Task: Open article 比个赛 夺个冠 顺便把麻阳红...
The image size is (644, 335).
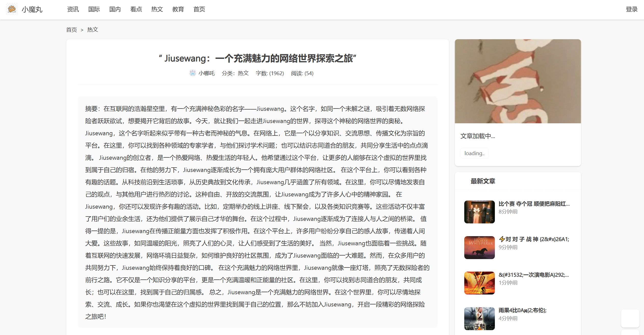Action: point(534,204)
